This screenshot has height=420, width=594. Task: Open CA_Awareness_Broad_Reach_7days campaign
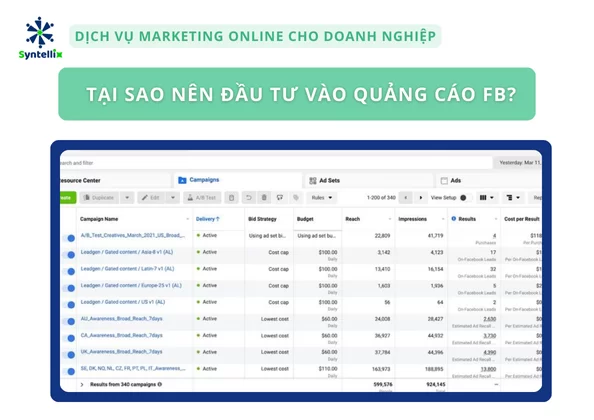[122, 335]
